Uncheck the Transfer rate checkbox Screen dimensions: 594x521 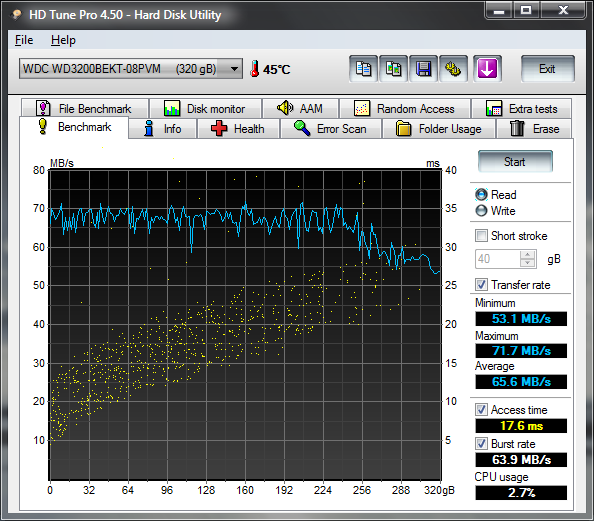(481, 285)
